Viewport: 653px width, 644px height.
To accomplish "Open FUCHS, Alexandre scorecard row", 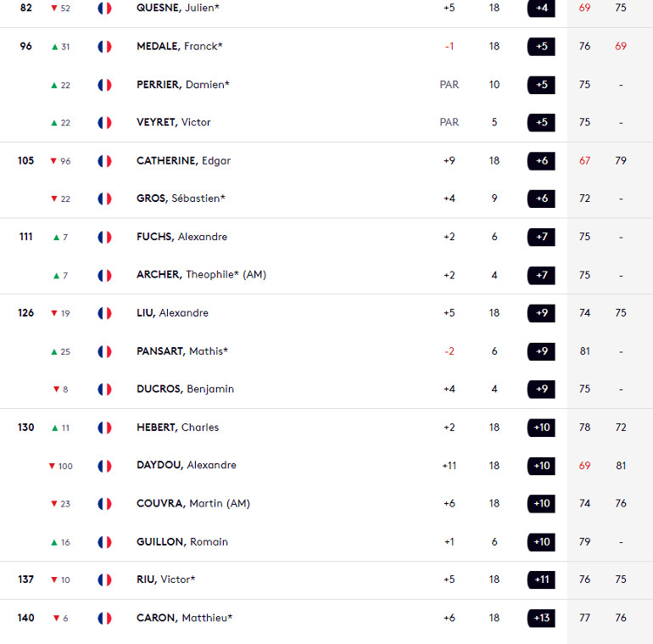I will (x=326, y=237).
